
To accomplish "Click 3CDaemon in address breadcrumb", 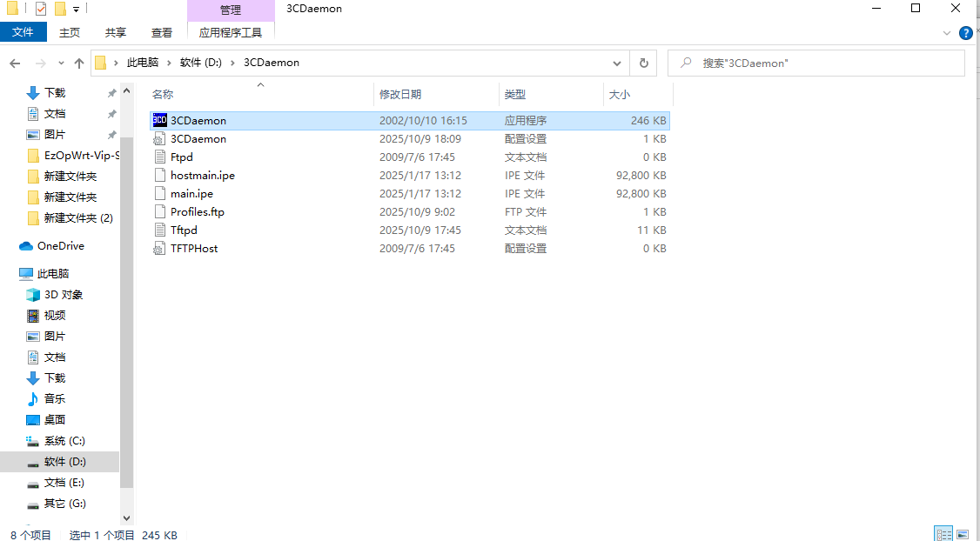I will point(272,63).
